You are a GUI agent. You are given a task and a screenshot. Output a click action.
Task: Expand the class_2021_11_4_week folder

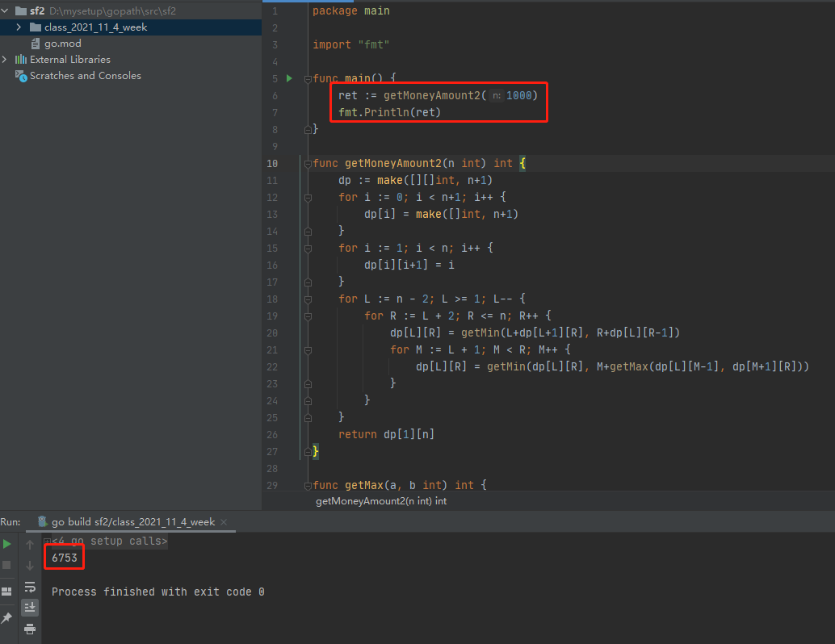tap(19, 27)
